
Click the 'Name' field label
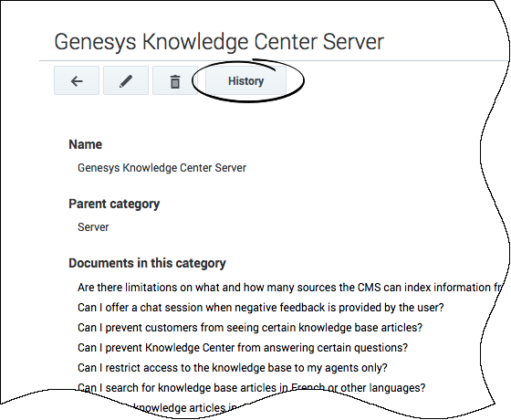click(85, 144)
